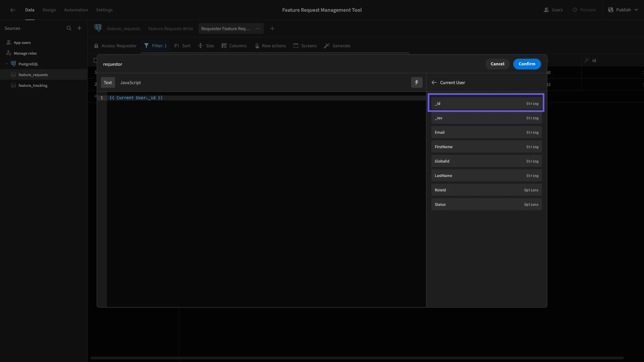Insert the RoleId binding
This screenshot has height=362, width=644.
[x=486, y=190]
